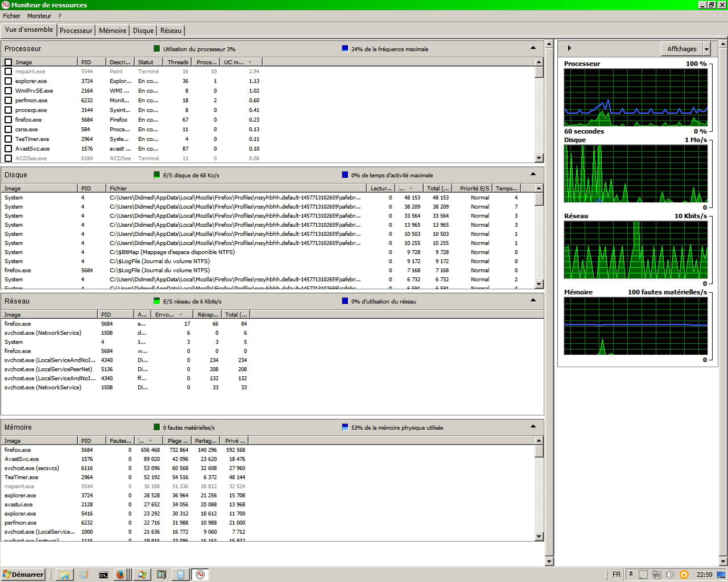Collapse the Disque section

[x=533, y=174]
